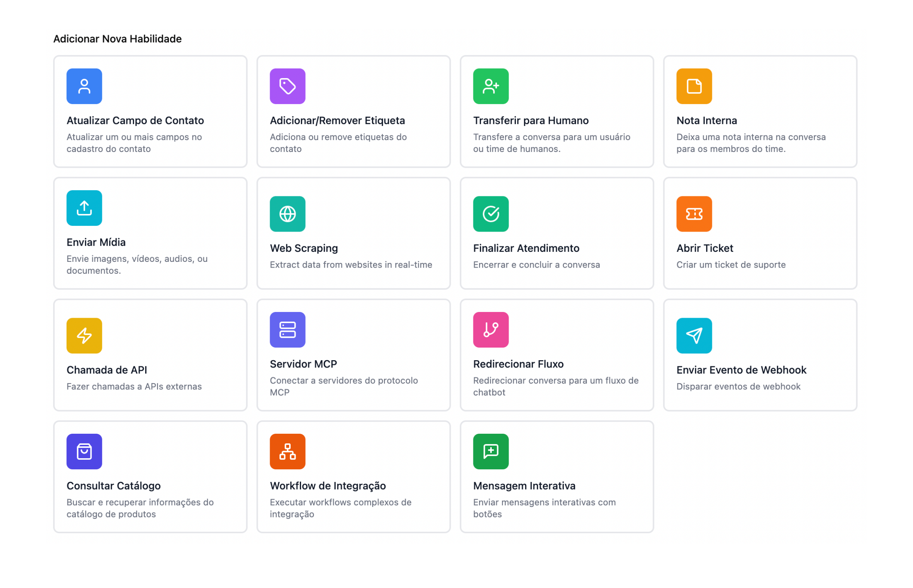Click the green checkmark Finalizar Atendimento icon
Image resolution: width=913 pixels, height=588 pixels.
491,214
